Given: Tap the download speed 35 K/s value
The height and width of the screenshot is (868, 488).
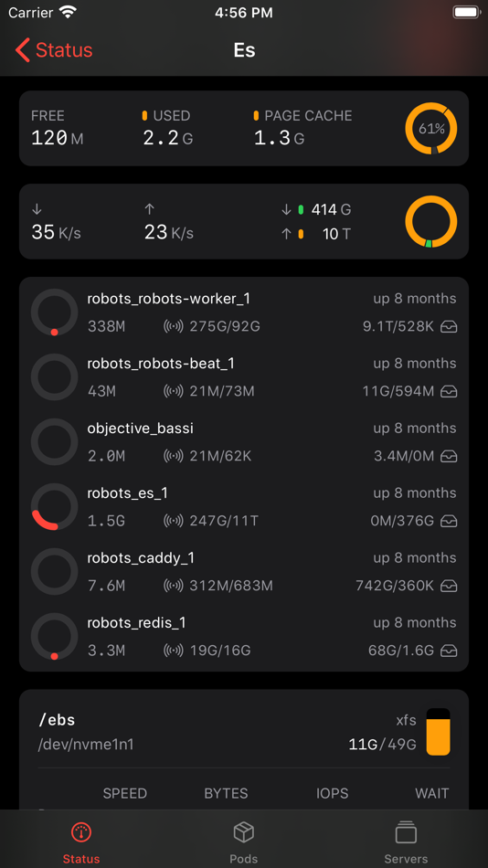Looking at the screenshot, I should pyautogui.click(x=56, y=232).
